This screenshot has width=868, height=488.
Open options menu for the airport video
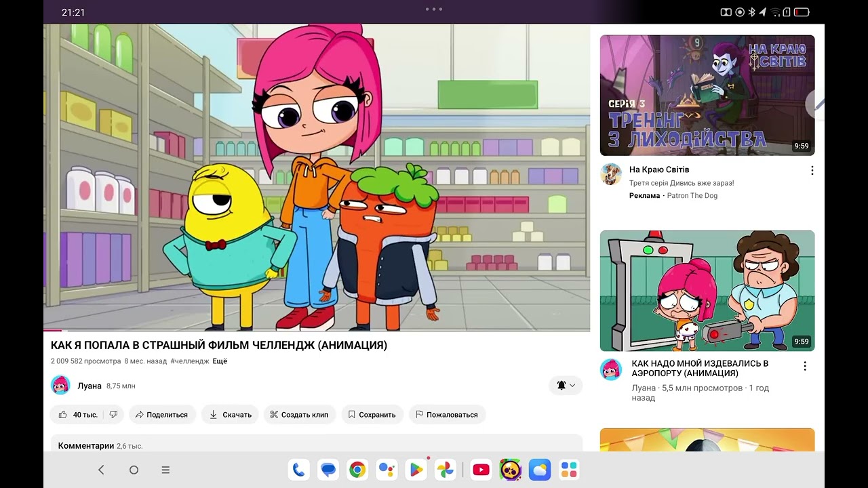[x=805, y=366]
